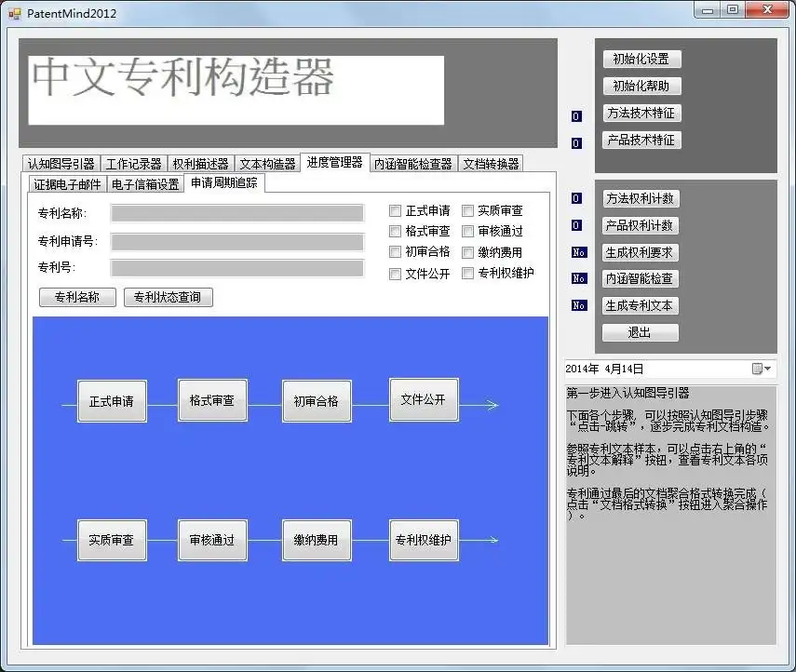Click the 专利号 input field
796x672 pixels.
pyautogui.click(x=237, y=268)
